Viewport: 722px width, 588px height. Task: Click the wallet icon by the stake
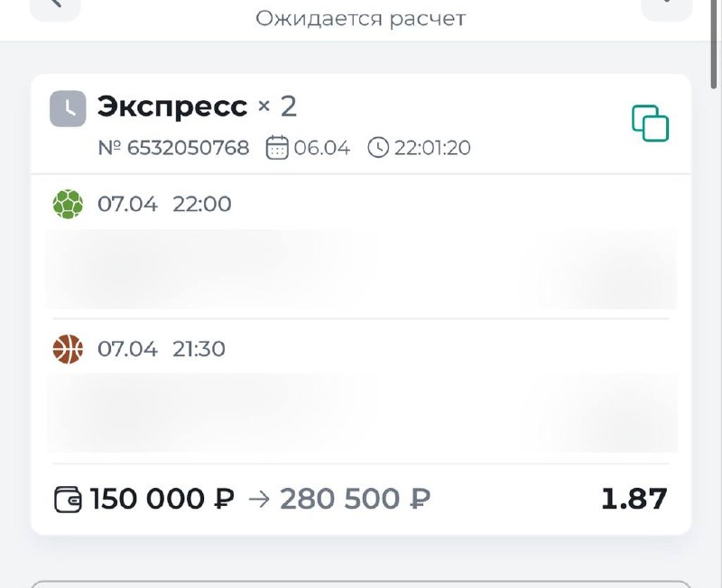coord(69,499)
